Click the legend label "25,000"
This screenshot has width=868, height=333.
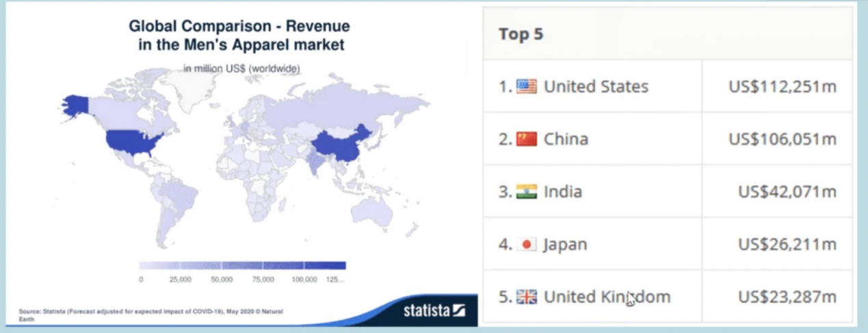coord(181,280)
